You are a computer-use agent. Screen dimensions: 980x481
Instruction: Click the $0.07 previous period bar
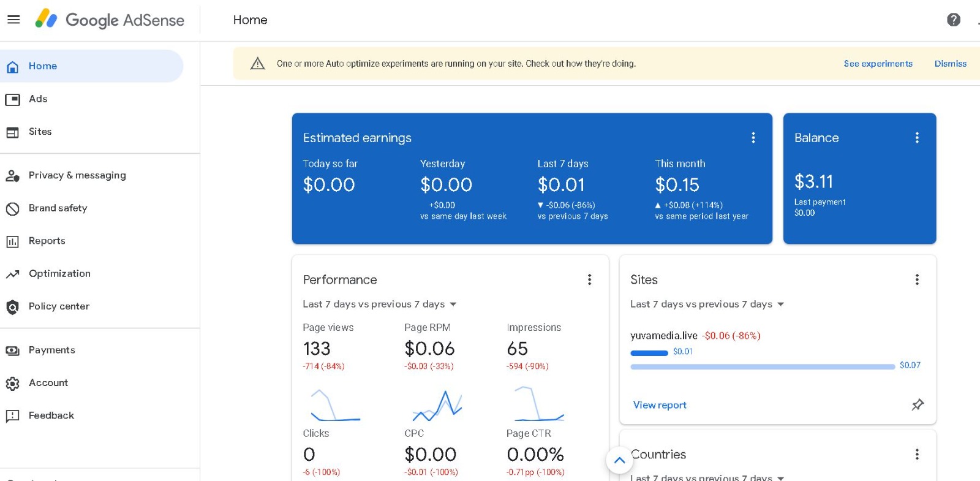pyautogui.click(x=763, y=366)
